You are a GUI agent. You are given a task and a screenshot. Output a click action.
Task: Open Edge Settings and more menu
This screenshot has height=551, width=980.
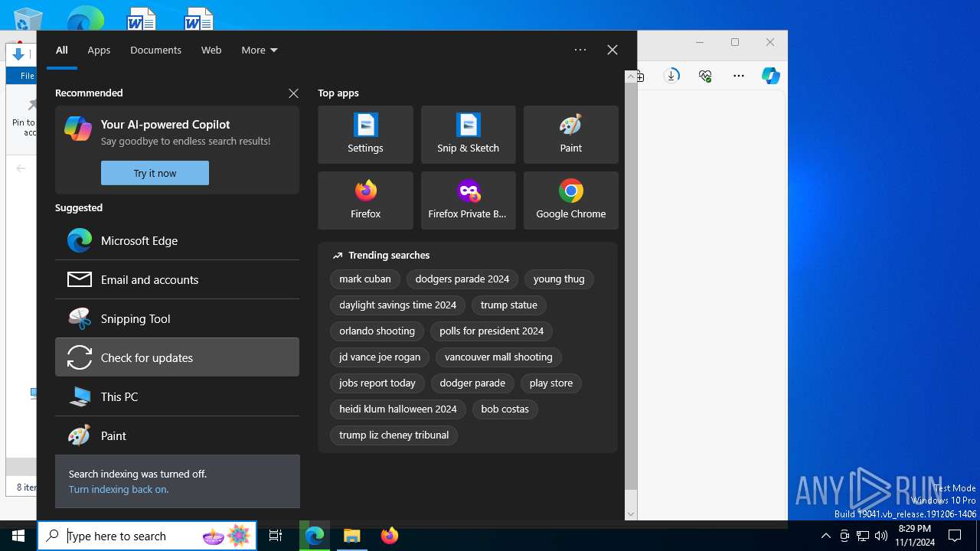click(x=738, y=76)
